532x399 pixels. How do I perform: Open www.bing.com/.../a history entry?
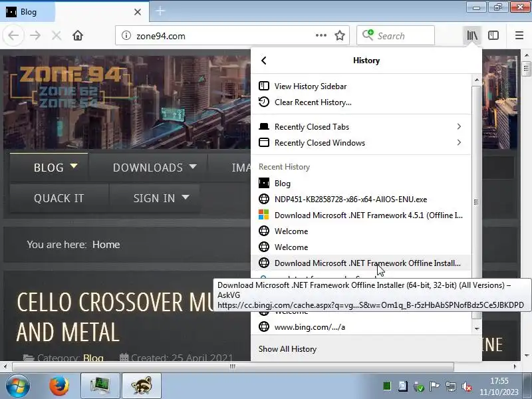pos(361,327)
